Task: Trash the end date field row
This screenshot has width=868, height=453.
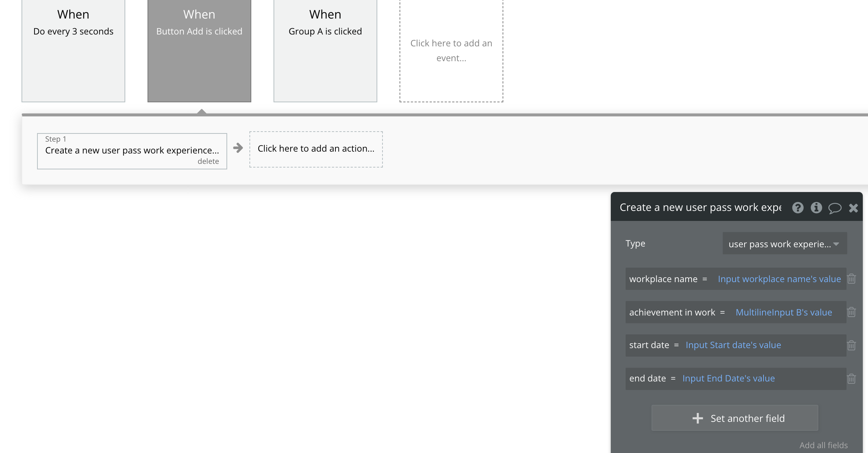Action: pos(851,379)
